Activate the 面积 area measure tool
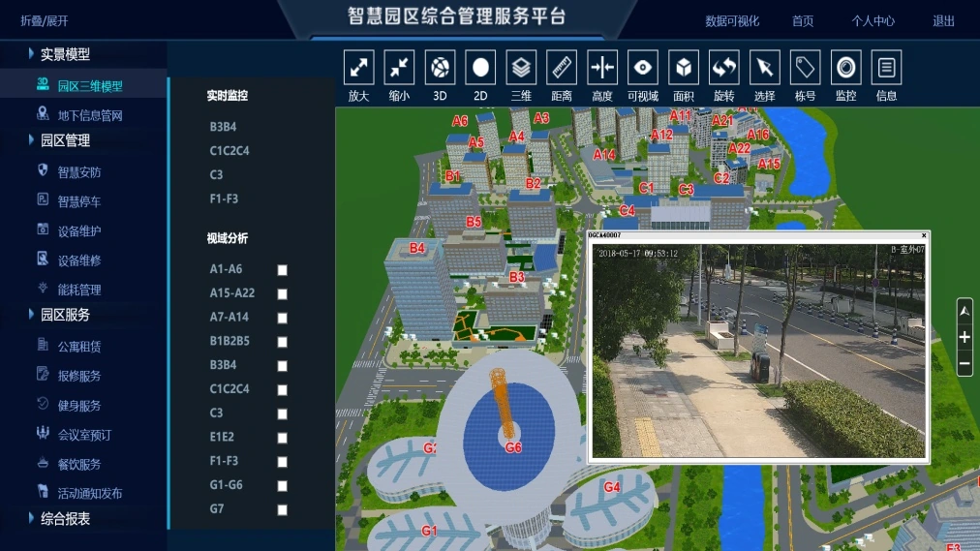Screen dimensions: 980x551 [x=684, y=68]
